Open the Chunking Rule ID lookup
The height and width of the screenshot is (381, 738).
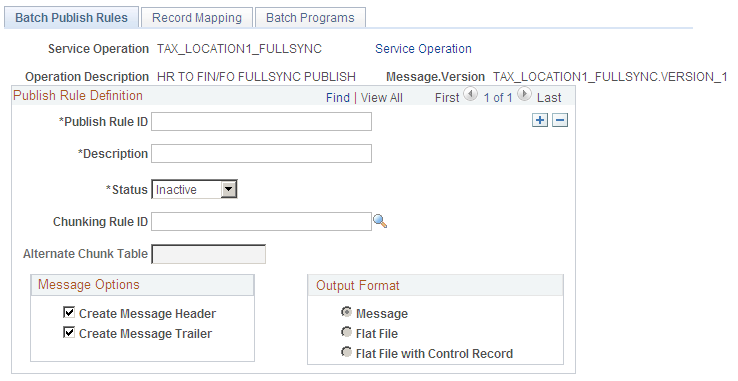(380, 221)
